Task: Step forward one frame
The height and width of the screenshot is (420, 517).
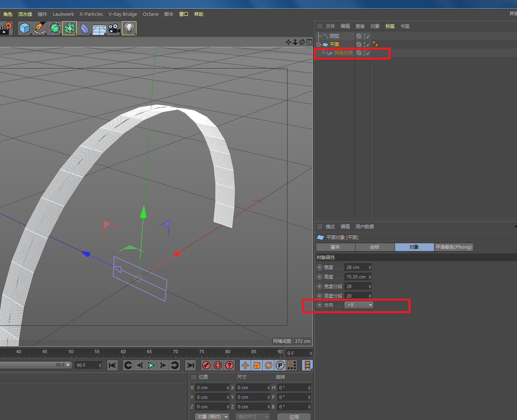Action: tap(163, 365)
